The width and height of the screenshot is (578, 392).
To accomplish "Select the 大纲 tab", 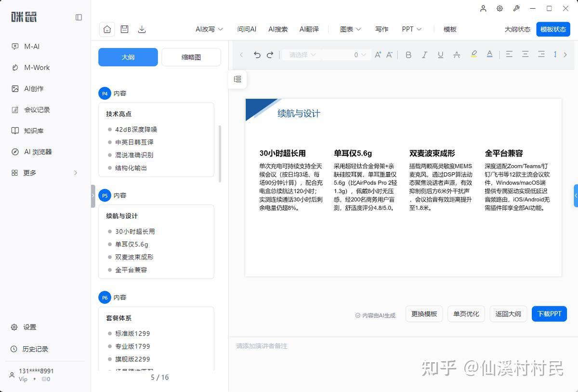I will tap(128, 57).
